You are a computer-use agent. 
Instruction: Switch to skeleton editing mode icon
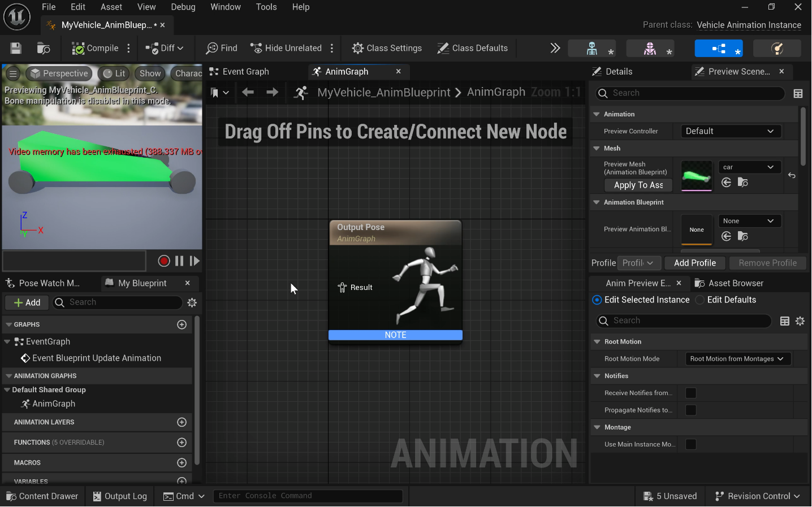tap(592, 49)
